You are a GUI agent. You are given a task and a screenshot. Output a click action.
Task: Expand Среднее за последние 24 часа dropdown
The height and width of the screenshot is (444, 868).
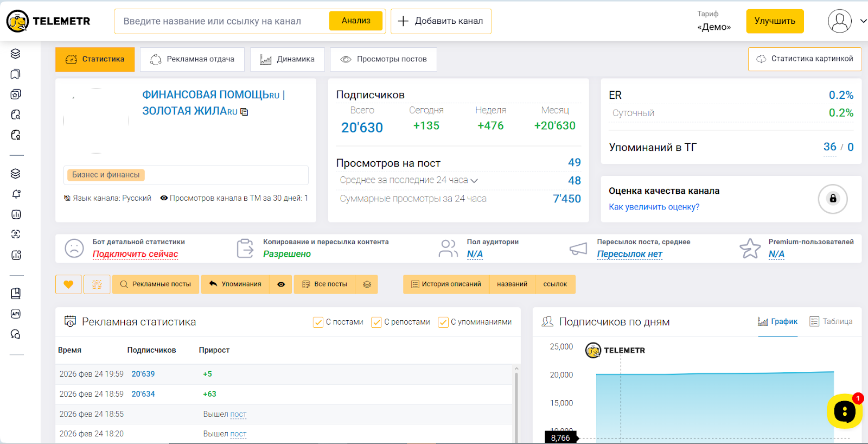(474, 181)
